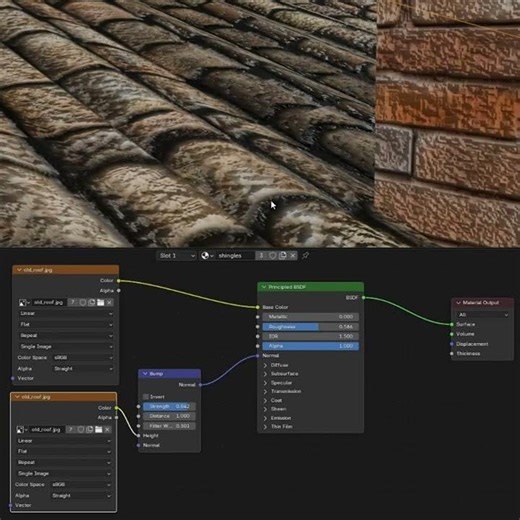Expand the Transmission panel
Image resolution: width=520 pixels, height=520 pixels.
point(266,392)
